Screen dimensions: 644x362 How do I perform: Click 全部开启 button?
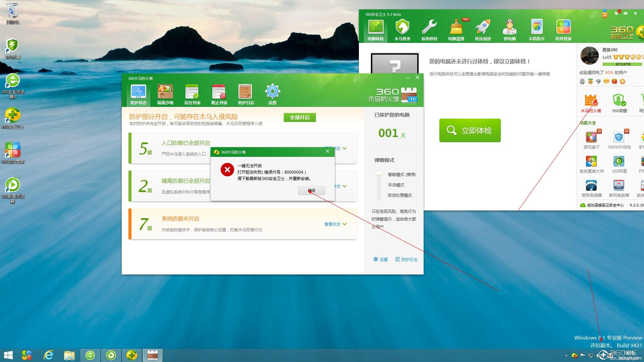point(300,118)
